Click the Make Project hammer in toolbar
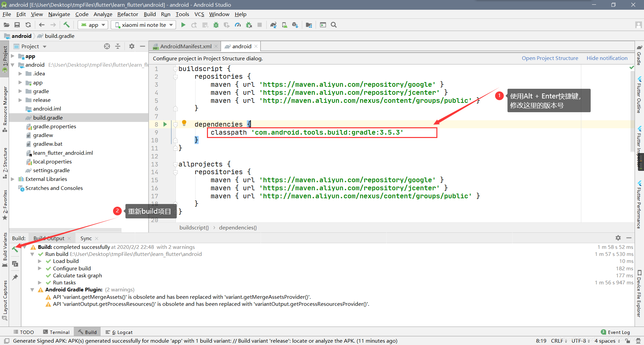The height and width of the screenshot is (345, 644). tap(66, 25)
